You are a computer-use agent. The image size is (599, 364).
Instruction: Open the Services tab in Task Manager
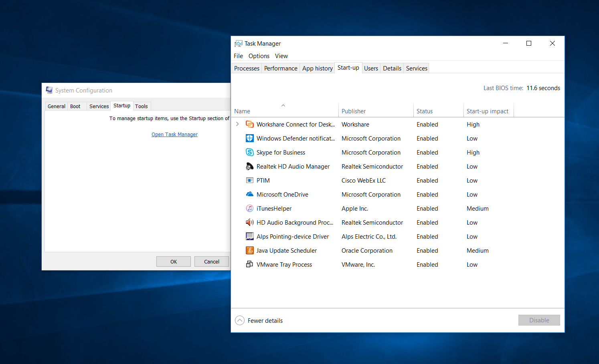[417, 68]
